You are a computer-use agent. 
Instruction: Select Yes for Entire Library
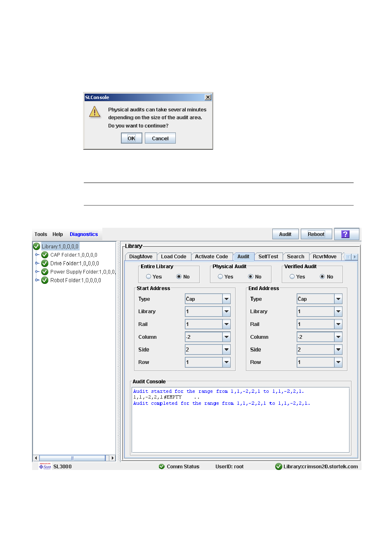click(149, 277)
